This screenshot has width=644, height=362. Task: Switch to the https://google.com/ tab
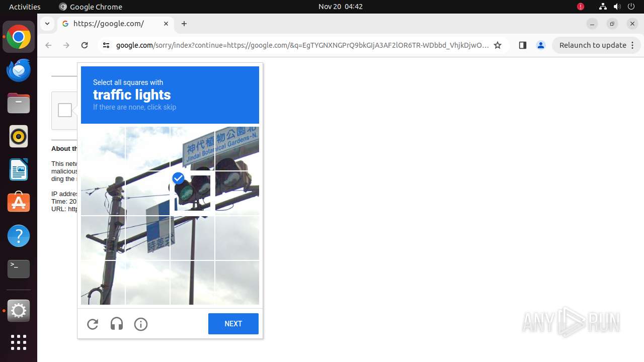click(x=116, y=24)
